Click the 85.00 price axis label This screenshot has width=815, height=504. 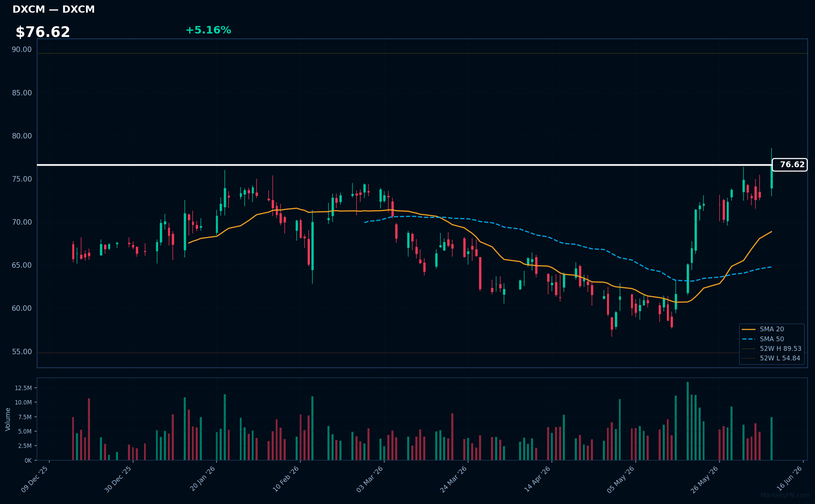click(22, 93)
